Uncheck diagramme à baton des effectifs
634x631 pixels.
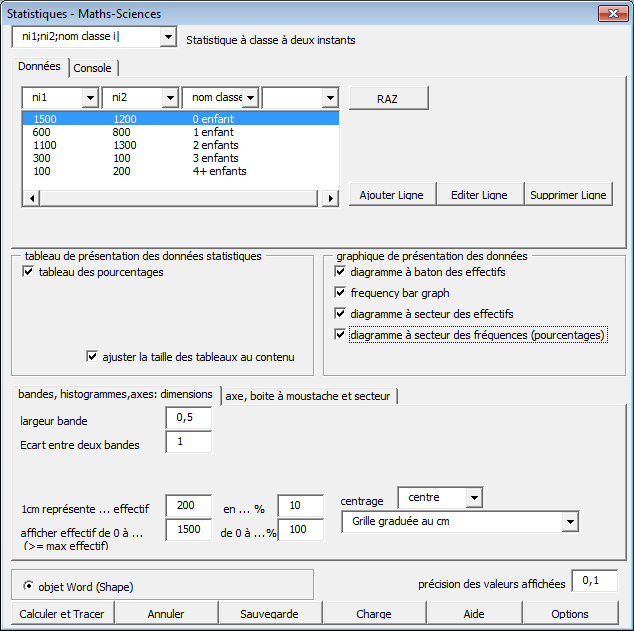(340, 272)
